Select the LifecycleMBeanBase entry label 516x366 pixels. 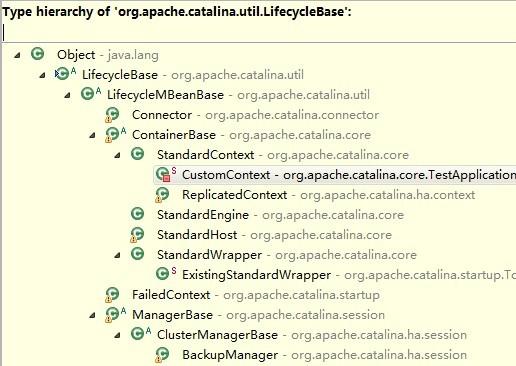click(x=165, y=95)
